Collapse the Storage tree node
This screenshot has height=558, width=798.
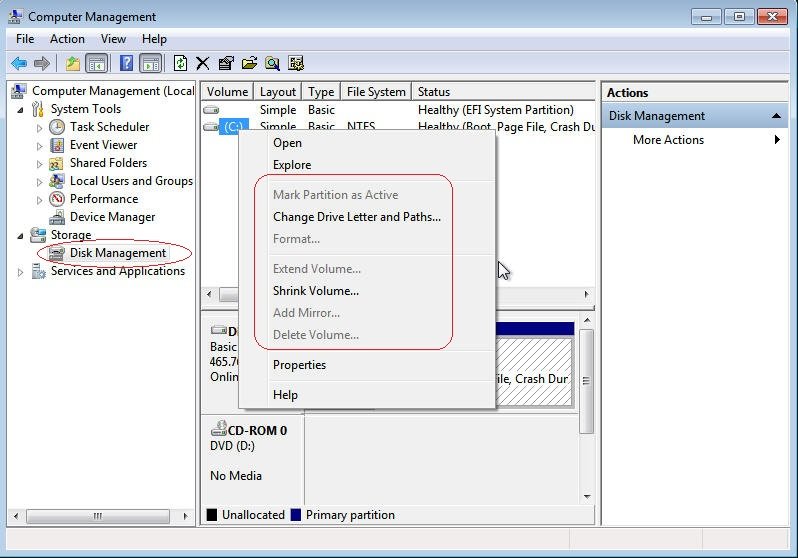click(x=20, y=236)
